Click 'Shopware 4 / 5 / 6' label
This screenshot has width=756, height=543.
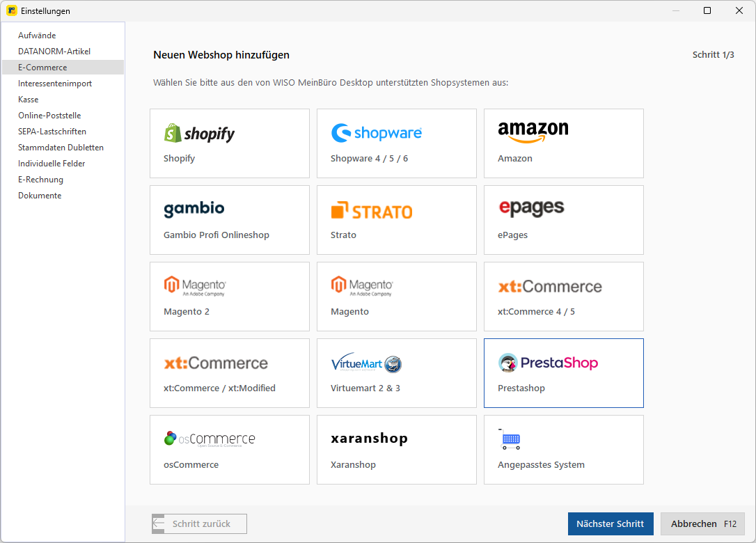pos(369,158)
